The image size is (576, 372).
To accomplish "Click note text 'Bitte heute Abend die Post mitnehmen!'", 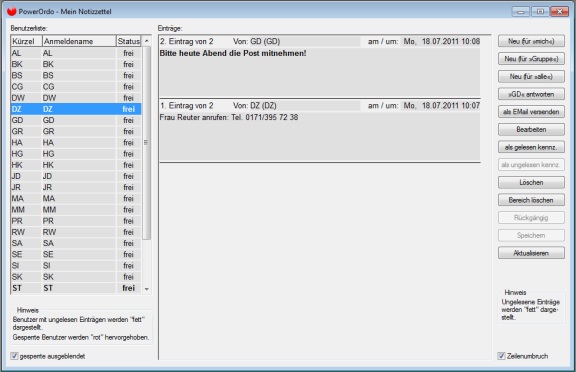I will [x=233, y=53].
